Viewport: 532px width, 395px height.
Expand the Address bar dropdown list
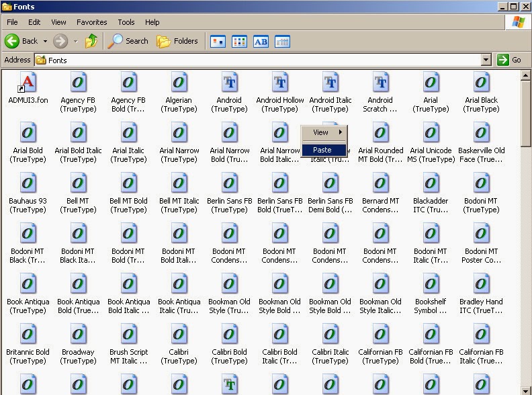[x=486, y=60]
